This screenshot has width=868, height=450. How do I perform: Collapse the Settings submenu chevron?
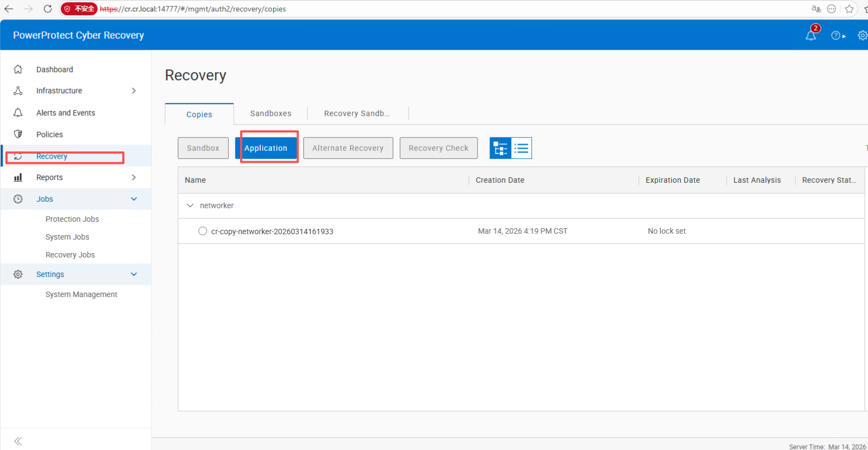coord(134,274)
